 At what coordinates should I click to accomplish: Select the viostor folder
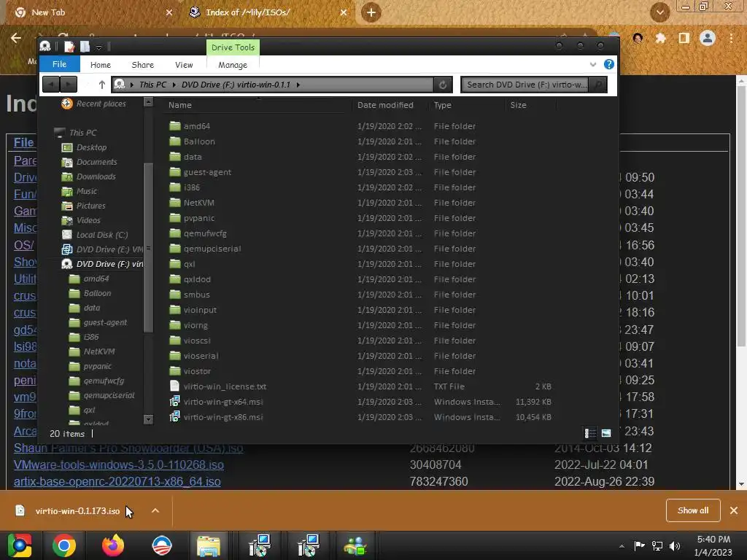[x=197, y=371]
